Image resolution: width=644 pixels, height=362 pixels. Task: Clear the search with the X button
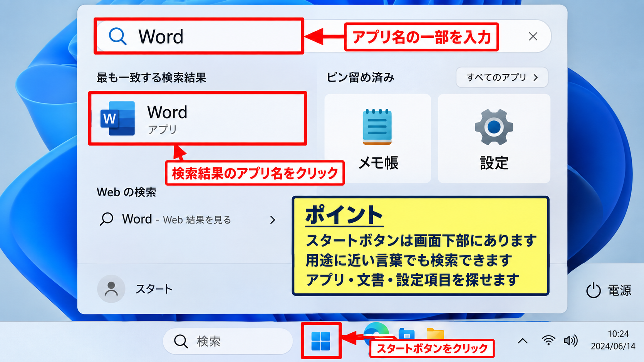click(533, 36)
